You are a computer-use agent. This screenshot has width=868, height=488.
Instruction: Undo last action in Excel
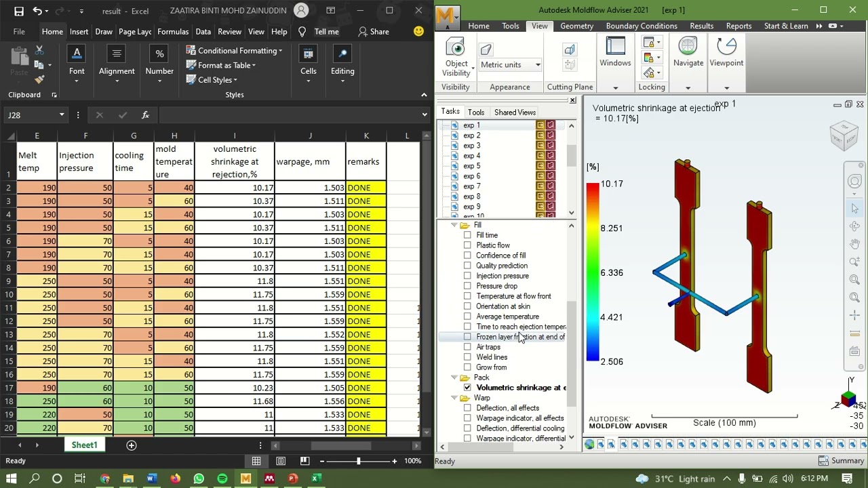pos(38,11)
